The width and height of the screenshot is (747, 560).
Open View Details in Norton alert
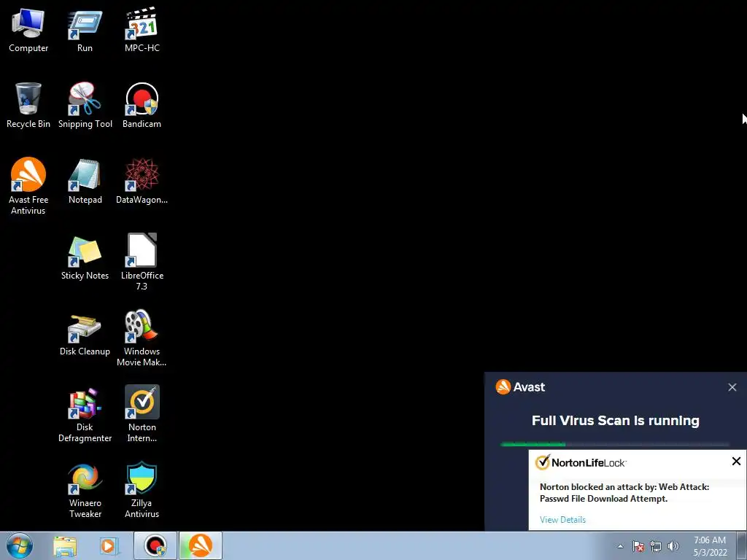562,519
